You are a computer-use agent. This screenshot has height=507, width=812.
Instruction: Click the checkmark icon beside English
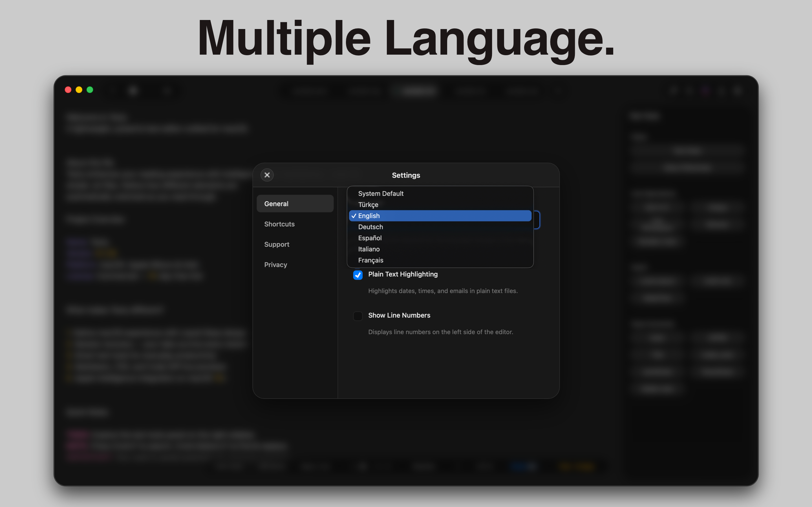tap(354, 215)
